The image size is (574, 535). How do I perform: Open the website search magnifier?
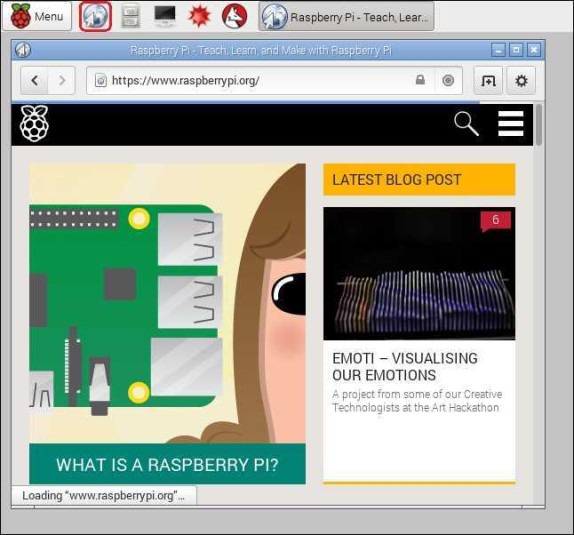tap(466, 124)
